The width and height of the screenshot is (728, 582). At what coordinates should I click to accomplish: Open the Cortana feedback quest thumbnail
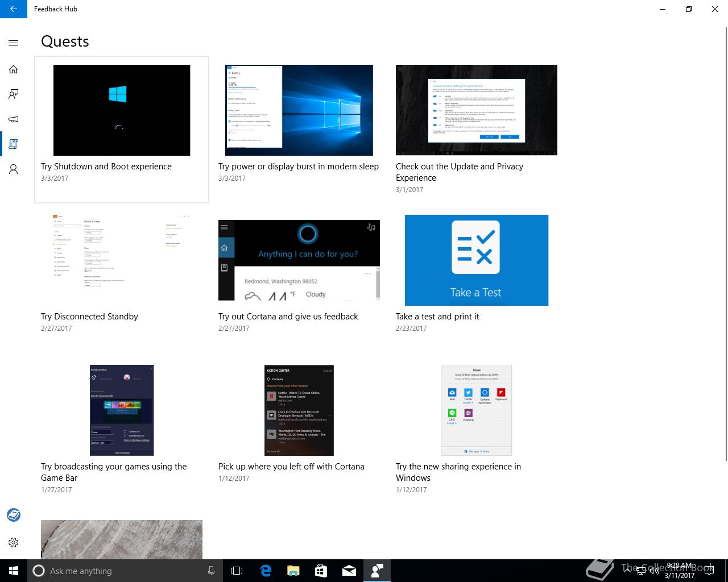[299, 260]
